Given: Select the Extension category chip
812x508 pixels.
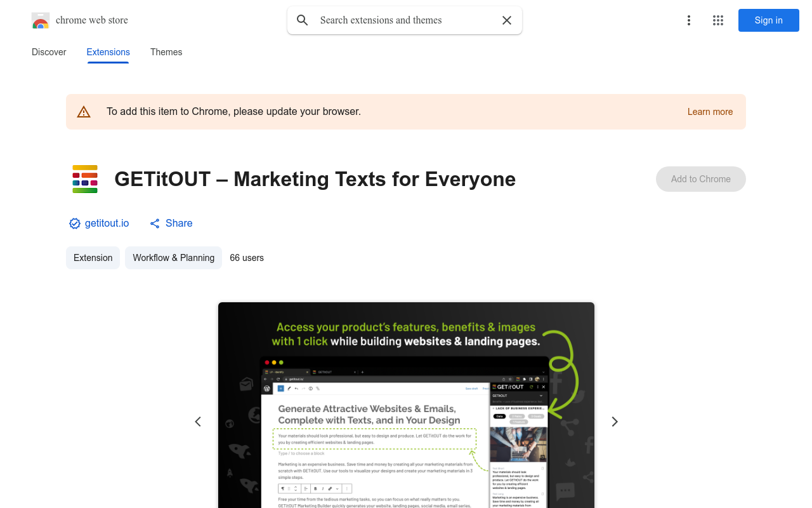Looking at the screenshot, I should point(93,258).
